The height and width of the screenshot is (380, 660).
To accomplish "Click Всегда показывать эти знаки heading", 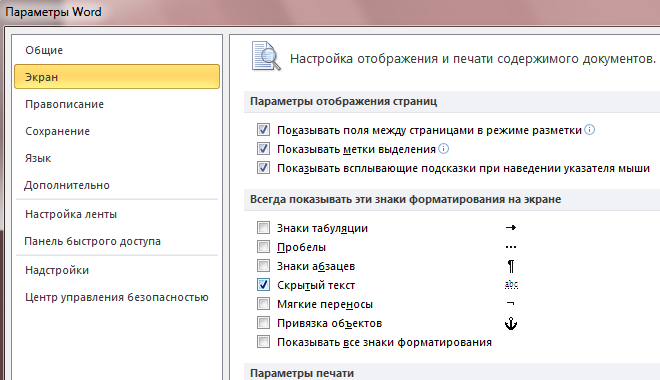I will click(405, 199).
